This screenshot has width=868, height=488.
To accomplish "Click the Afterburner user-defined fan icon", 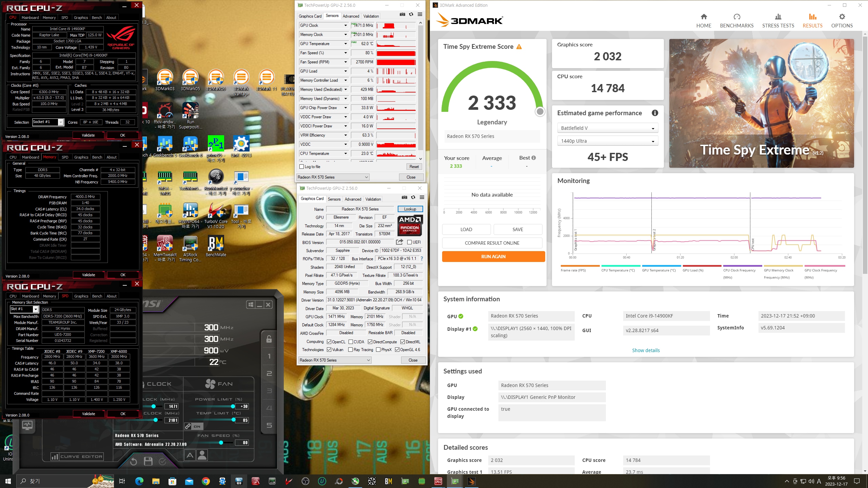I will pyautogui.click(x=202, y=455).
